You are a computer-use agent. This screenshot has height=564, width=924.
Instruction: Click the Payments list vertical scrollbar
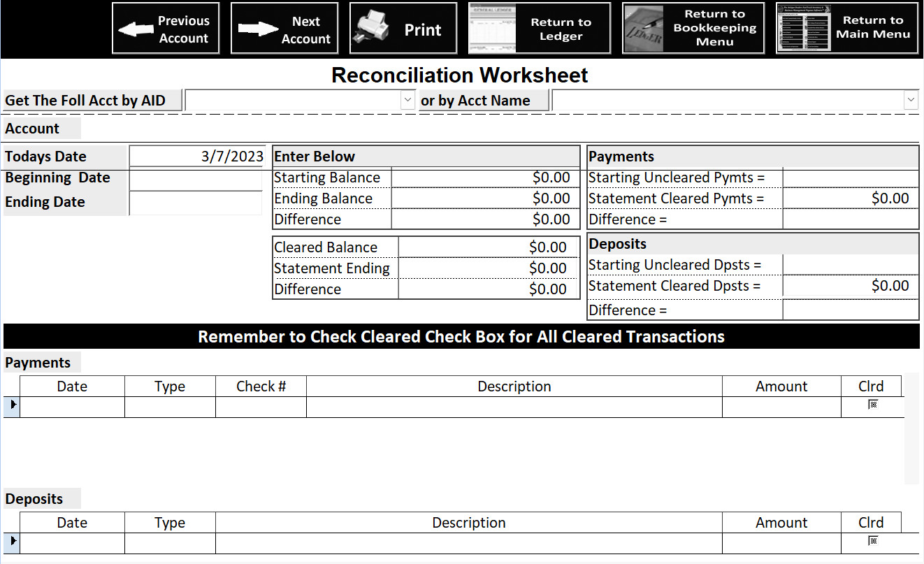coord(911,428)
